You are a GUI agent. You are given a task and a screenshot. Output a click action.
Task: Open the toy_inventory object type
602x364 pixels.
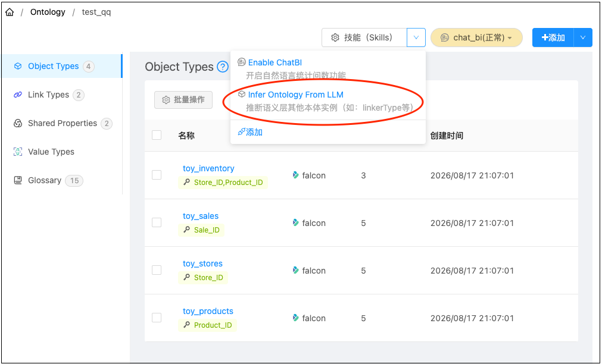tap(208, 168)
